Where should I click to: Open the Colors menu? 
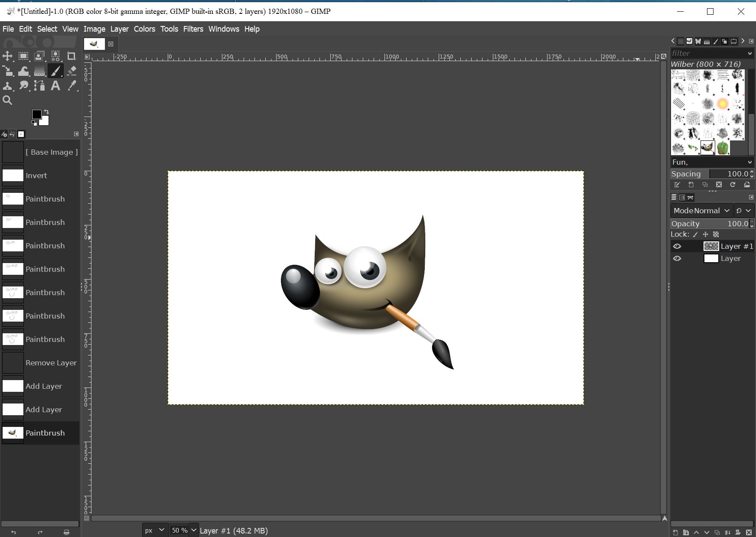pos(144,29)
